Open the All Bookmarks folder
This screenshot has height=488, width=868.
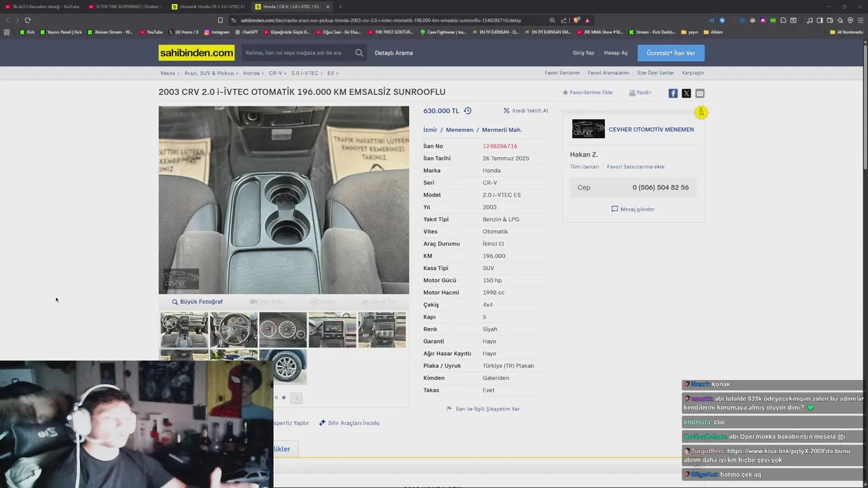846,32
